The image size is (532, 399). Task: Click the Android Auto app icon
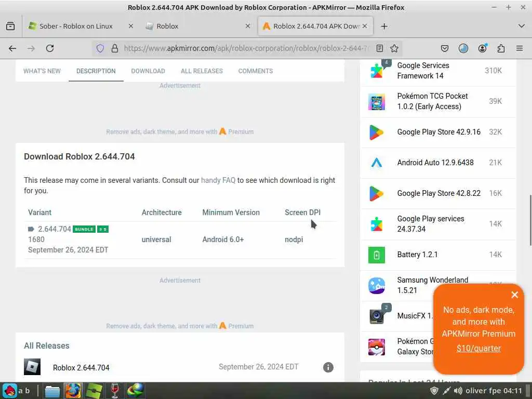[377, 163]
